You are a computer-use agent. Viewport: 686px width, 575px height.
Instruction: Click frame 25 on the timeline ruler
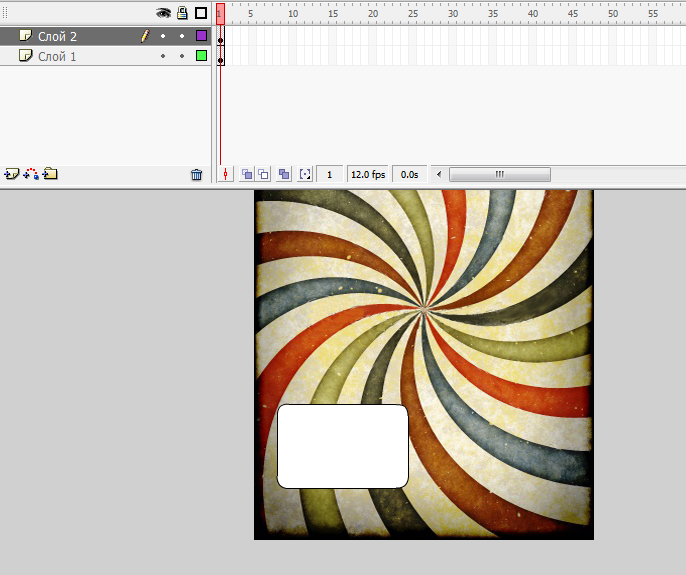(413, 14)
